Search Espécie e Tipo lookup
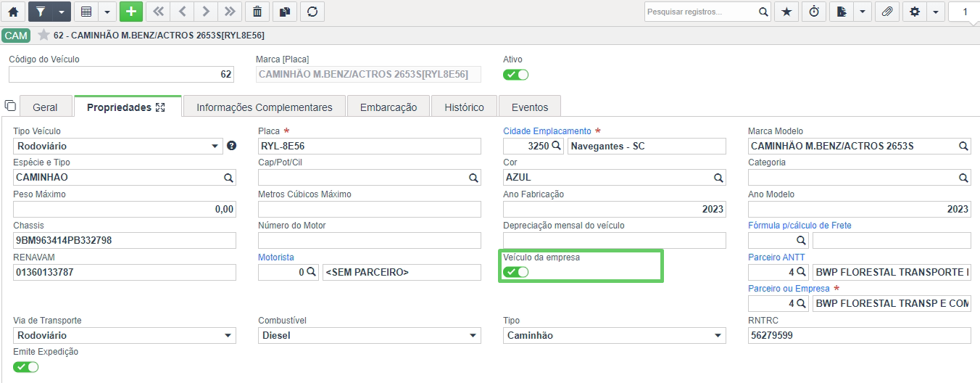The width and height of the screenshot is (980, 383). [x=228, y=177]
